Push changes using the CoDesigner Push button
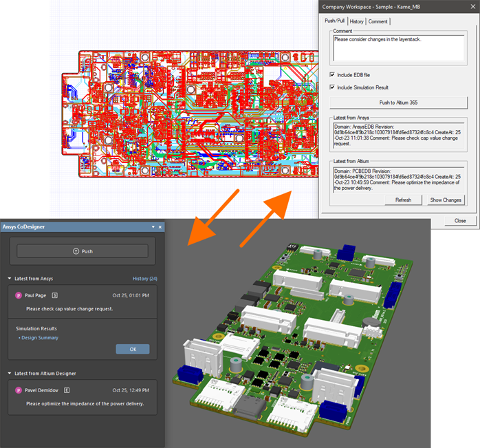The image size is (480, 448). coord(83,251)
